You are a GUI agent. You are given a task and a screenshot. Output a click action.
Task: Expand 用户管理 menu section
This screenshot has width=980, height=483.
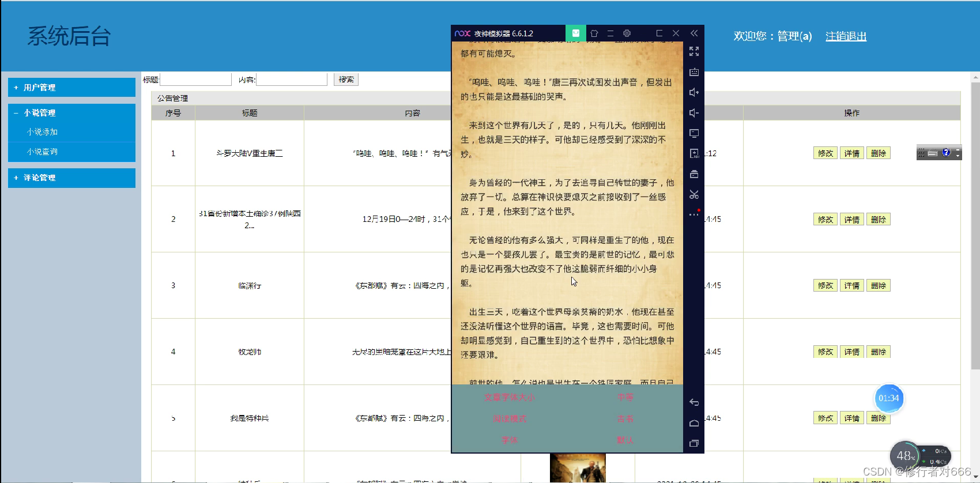tap(72, 88)
